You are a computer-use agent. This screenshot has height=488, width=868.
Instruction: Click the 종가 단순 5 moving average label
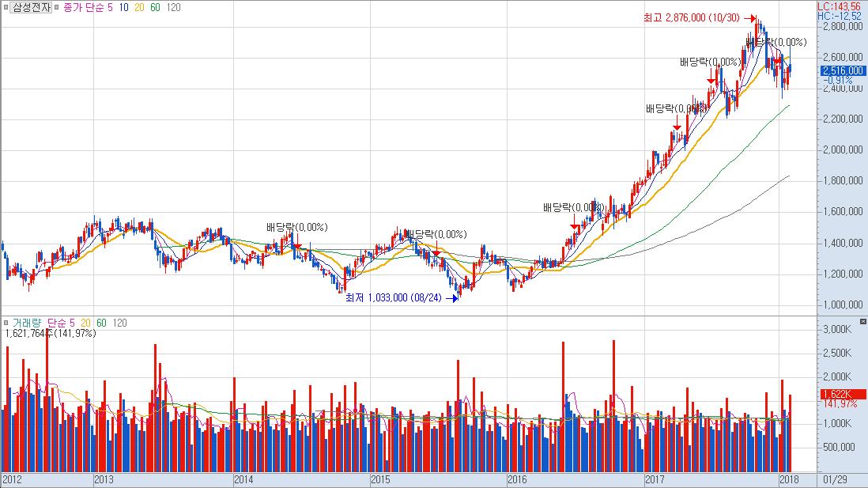click(88, 8)
